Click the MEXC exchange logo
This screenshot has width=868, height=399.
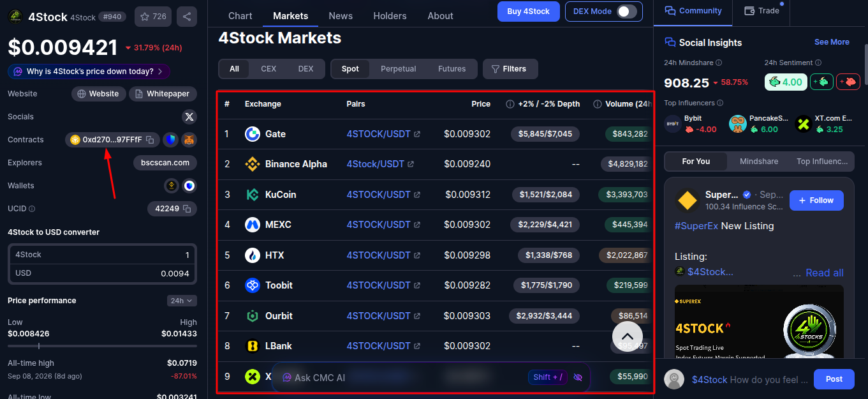253,225
